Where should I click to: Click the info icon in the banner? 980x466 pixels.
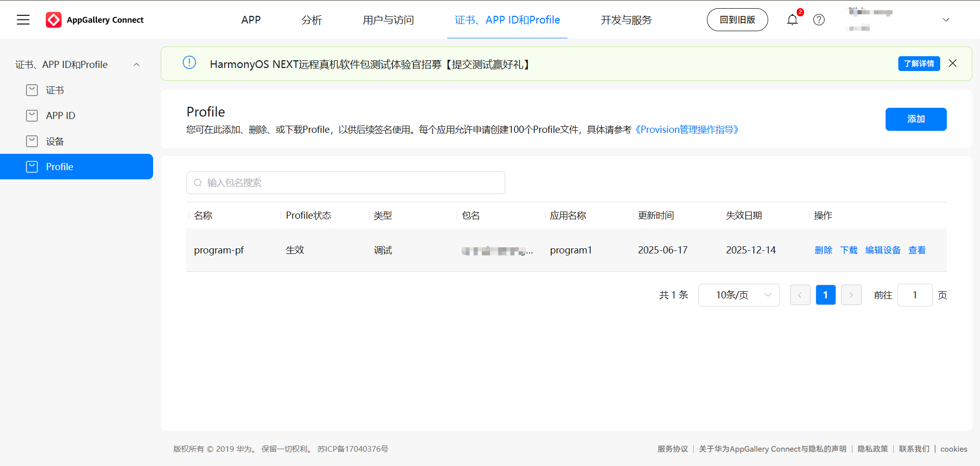189,63
